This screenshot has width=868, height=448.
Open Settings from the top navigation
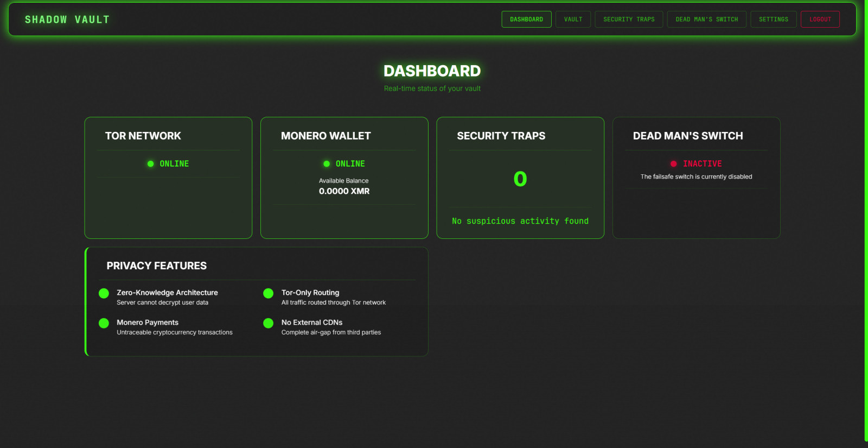773,20
